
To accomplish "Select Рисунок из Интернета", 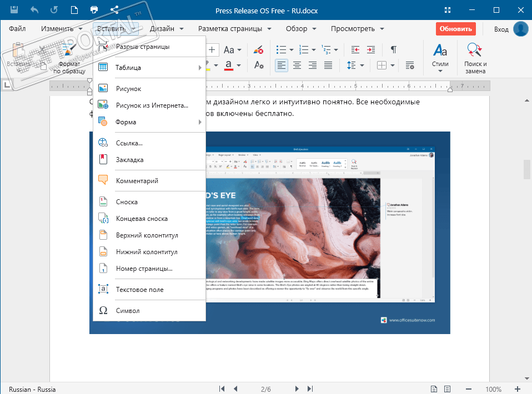I will (149, 105).
